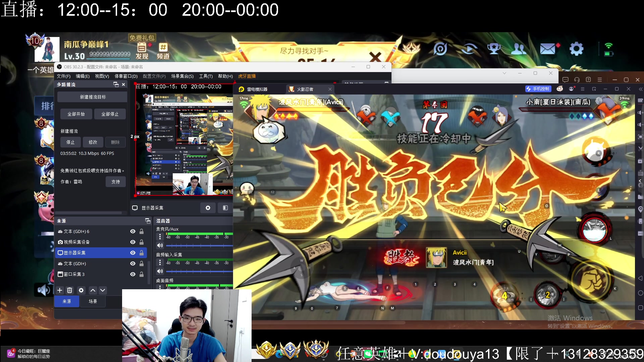This screenshot has width=644, height=362.
Task: Open the 文件(F) menu in OBS
Action: pyautogui.click(x=63, y=76)
